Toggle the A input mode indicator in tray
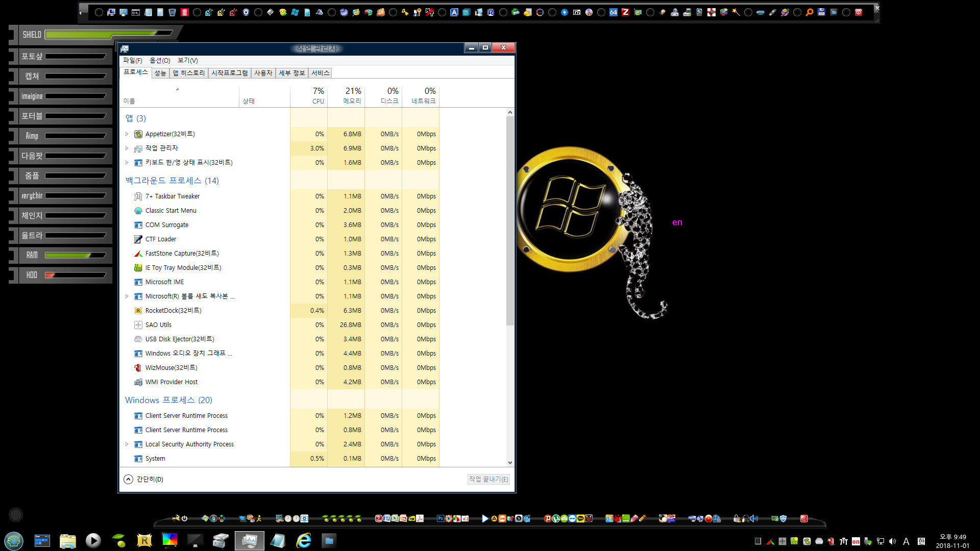 click(x=906, y=541)
